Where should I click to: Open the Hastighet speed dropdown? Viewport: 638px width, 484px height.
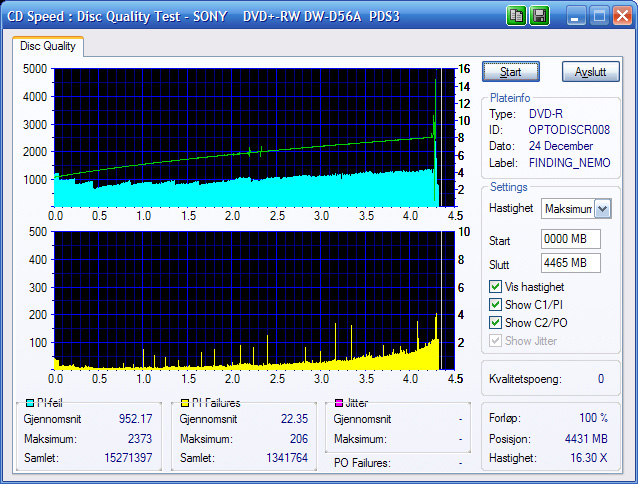click(x=603, y=209)
